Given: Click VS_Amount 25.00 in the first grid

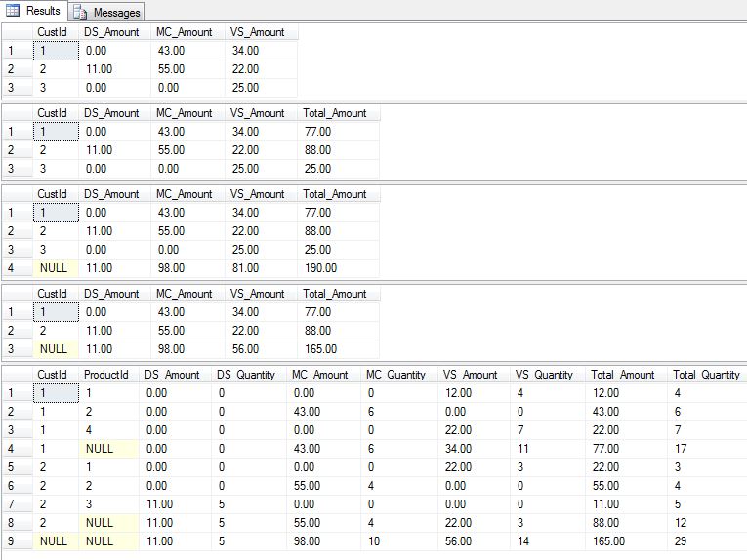Looking at the screenshot, I should 261,88.
